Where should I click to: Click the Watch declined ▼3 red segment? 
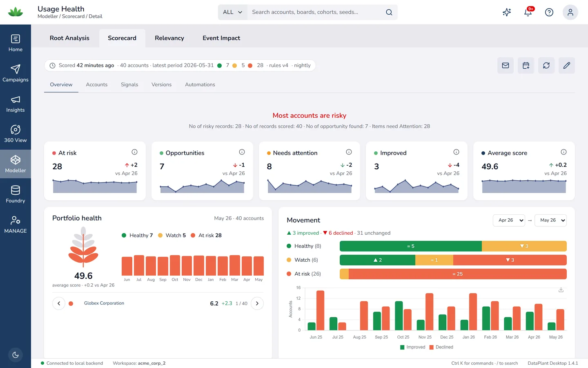tap(510, 260)
